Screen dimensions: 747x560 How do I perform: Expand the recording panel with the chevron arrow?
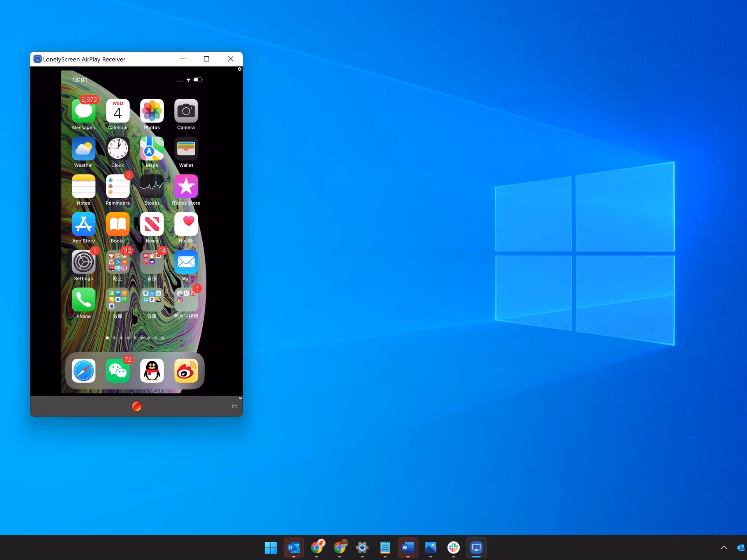(x=240, y=398)
